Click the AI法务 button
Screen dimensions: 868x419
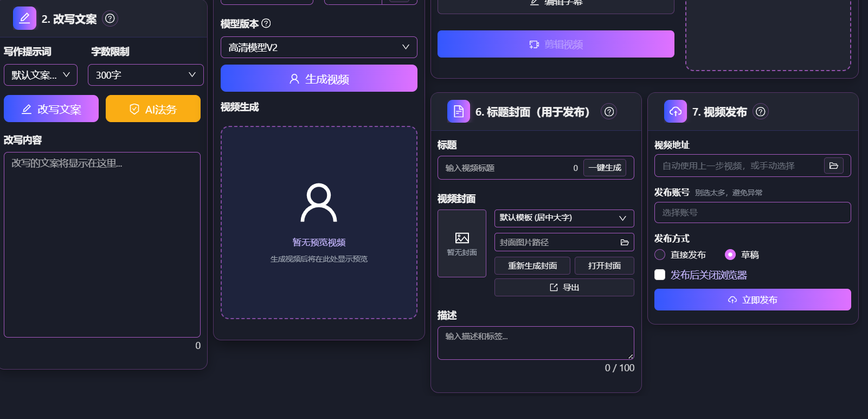153,109
